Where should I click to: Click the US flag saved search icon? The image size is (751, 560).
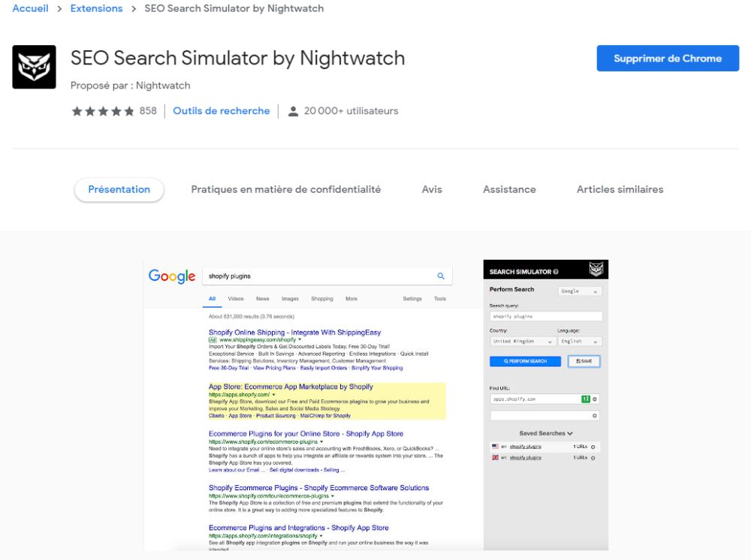tap(495, 446)
